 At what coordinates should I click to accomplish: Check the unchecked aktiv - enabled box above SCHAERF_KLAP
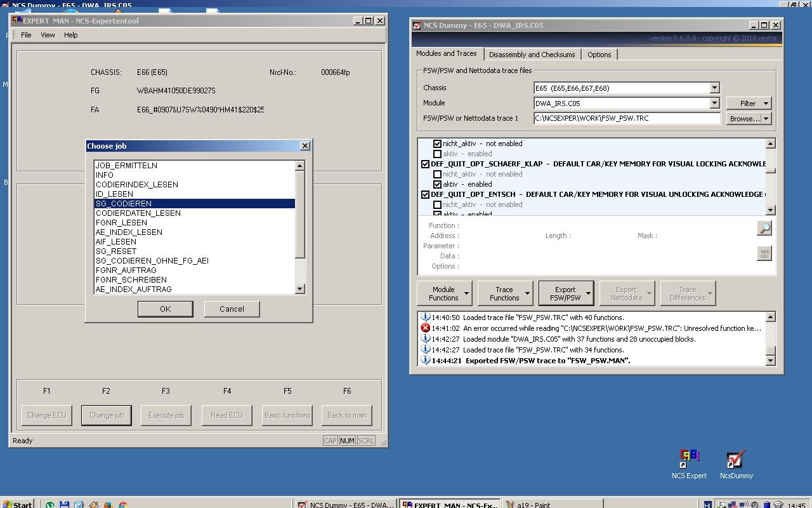coord(437,154)
